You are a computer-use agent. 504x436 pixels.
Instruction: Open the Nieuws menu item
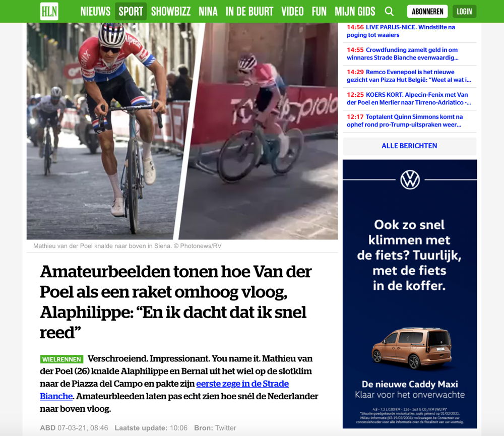pos(95,12)
